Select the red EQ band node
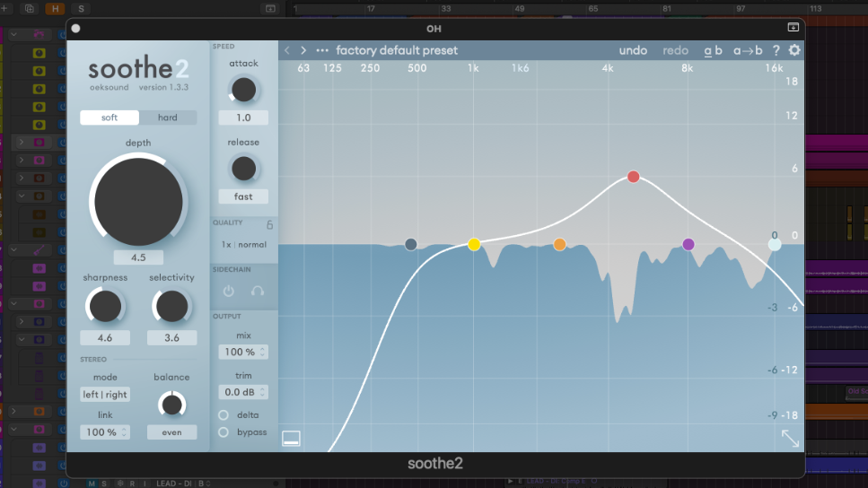 click(634, 177)
